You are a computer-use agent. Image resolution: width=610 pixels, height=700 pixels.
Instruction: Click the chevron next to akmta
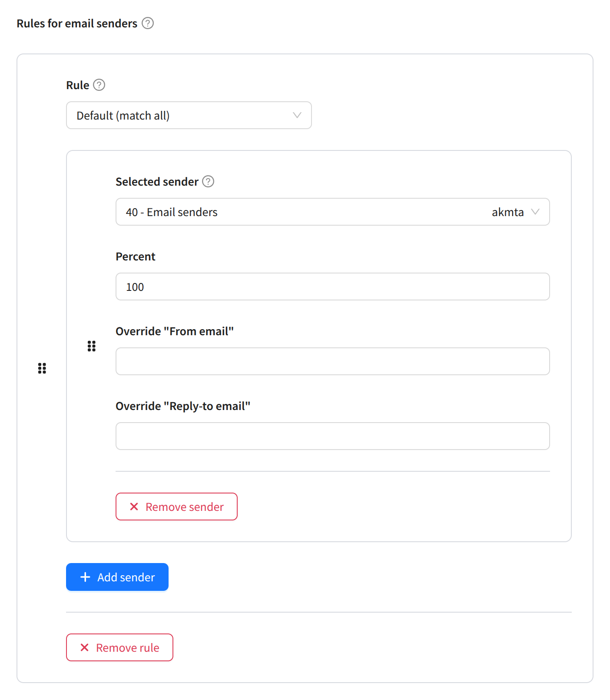pyautogui.click(x=535, y=212)
